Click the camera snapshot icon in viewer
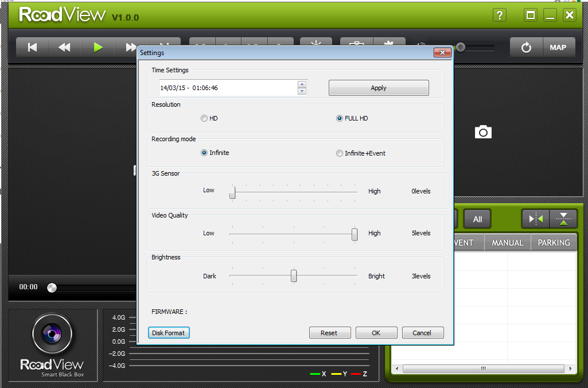The width and height of the screenshot is (588, 388). (483, 132)
